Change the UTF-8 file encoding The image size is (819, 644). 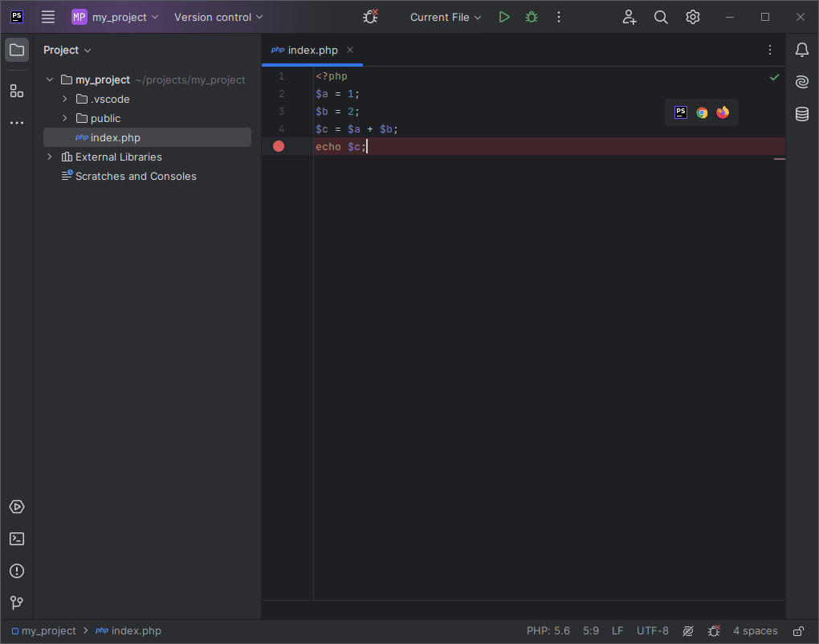pyautogui.click(x=652, y=631)
